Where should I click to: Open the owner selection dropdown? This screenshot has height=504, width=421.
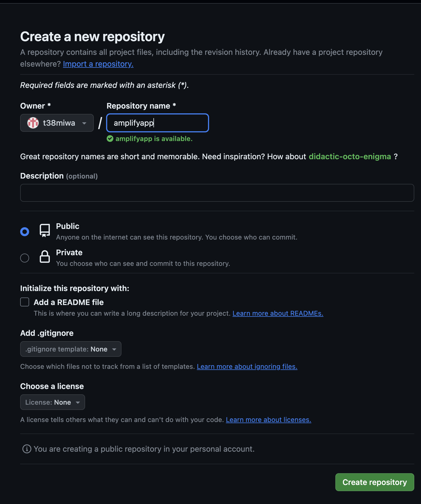tap(57, 123)
